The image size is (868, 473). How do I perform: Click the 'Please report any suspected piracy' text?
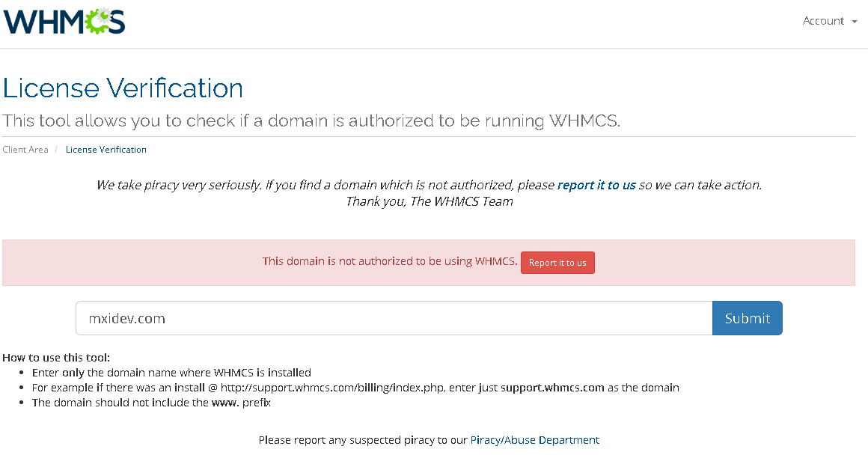[x=363, y=440]
